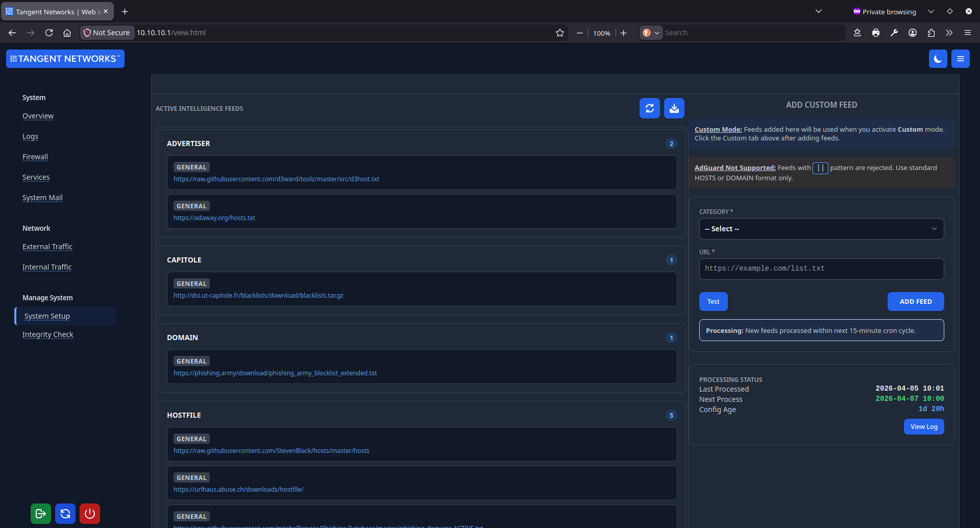Open the Category select dropdown

(x=821, y=228)
